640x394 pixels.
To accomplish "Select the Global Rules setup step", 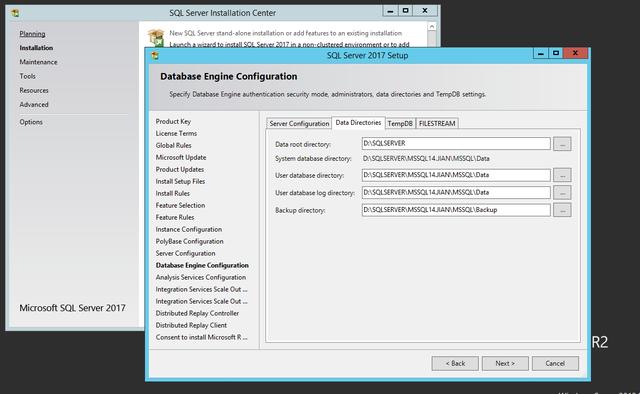I will click(x=173, y=145).
